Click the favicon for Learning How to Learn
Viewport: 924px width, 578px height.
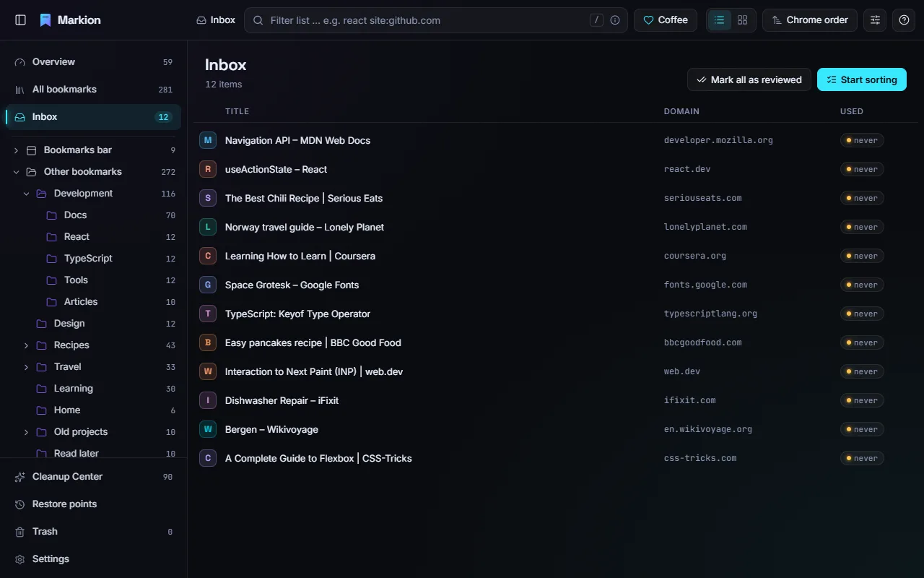208,256
